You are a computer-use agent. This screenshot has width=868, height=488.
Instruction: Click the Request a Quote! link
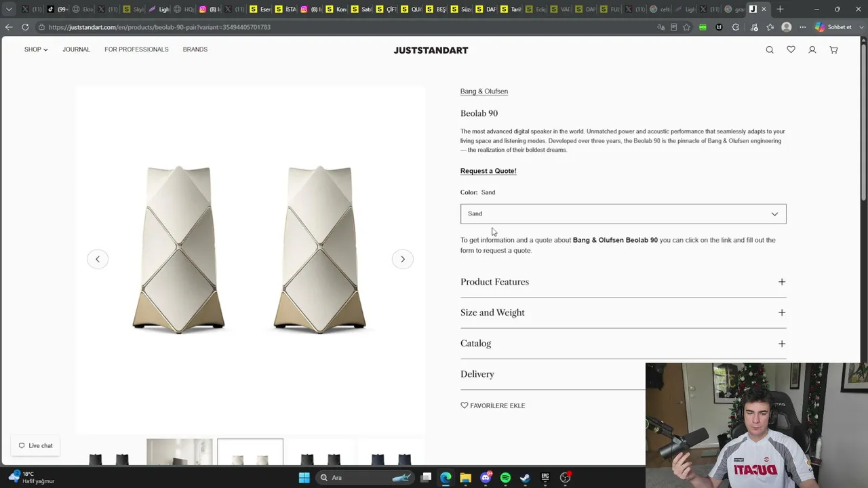(x=488, y=171)
